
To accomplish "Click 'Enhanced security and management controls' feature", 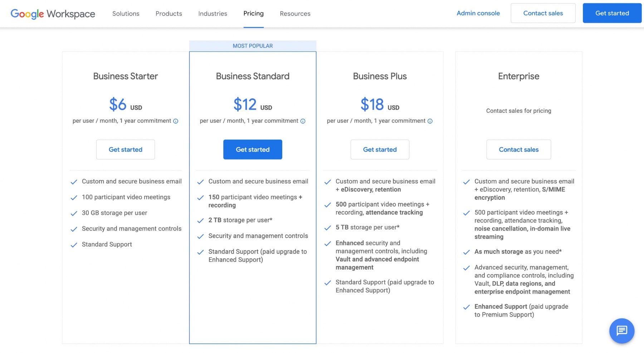I will click(x=381, y=255).
